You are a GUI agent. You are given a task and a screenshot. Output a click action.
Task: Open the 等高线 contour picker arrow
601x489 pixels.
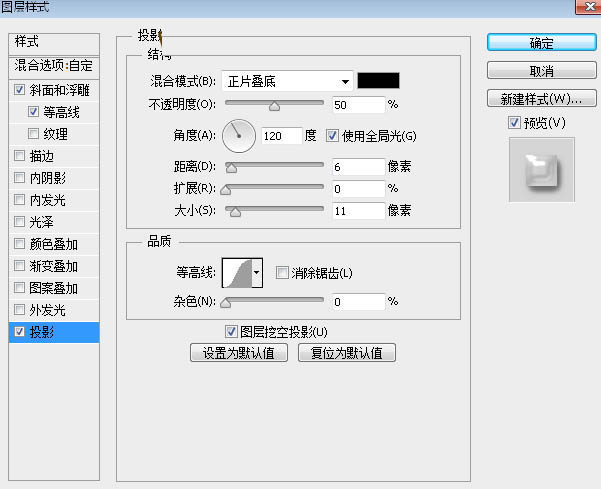coord(257,272)
